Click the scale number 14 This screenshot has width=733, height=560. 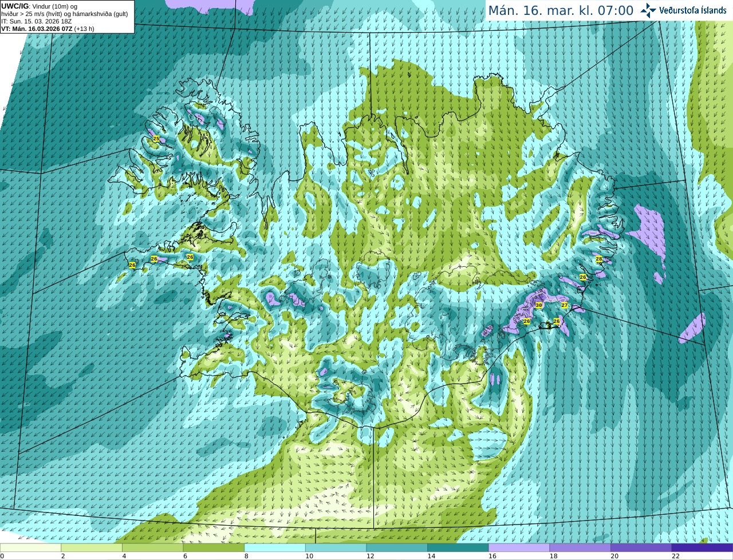(431, 556)
